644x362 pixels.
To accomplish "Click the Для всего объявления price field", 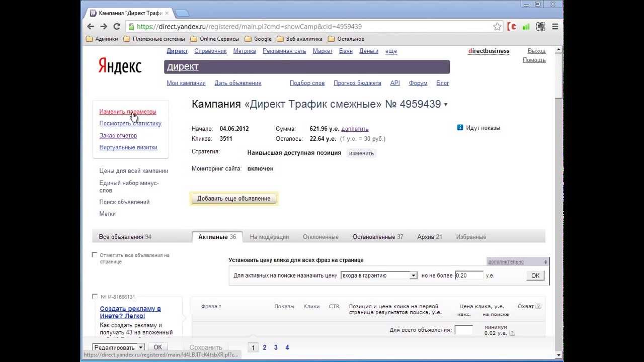I will pyautogui.click(x=464, y=330).
